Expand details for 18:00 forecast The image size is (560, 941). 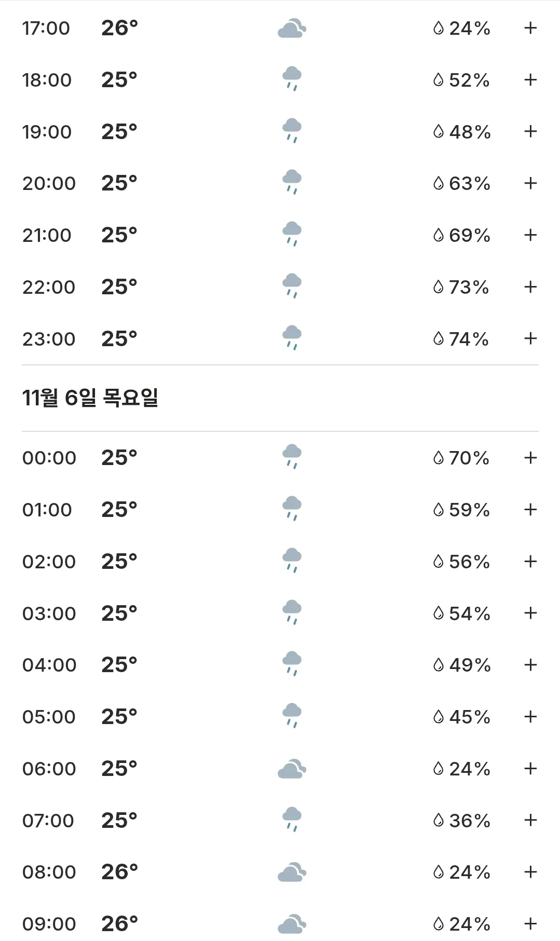pos(530,80)
